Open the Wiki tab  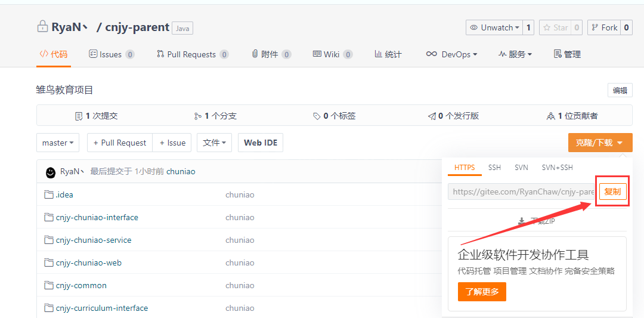333,54
